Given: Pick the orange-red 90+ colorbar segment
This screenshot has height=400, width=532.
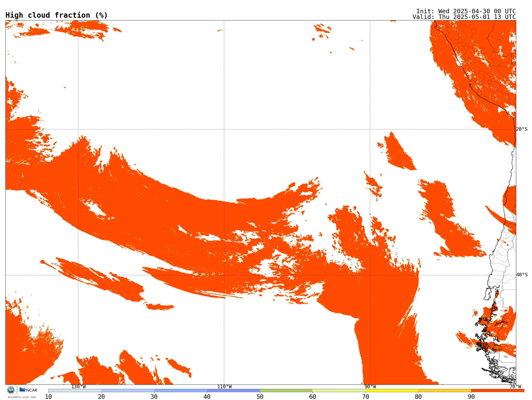Looking at the screenshot, I should (498, 390).
